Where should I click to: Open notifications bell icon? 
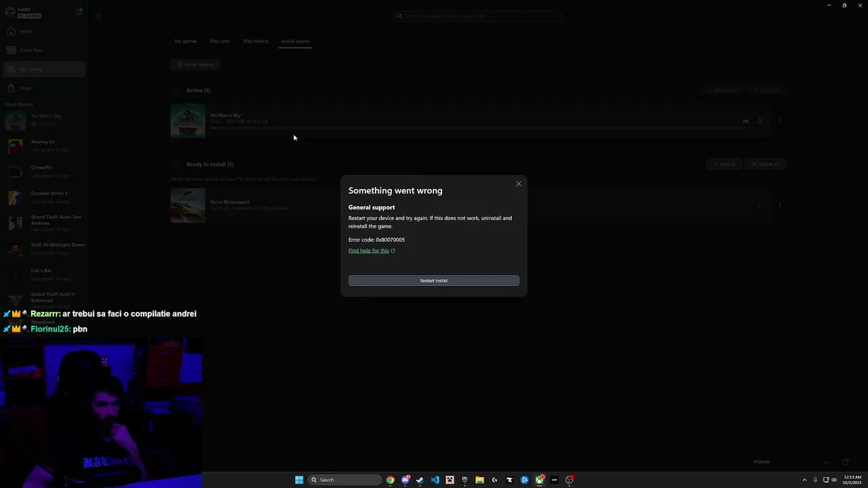click(x=79, y=12)
